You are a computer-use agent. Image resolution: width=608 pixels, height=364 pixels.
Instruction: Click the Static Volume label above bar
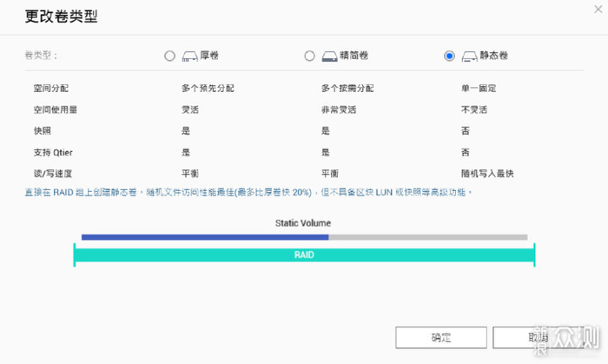(x=303, y=223)
